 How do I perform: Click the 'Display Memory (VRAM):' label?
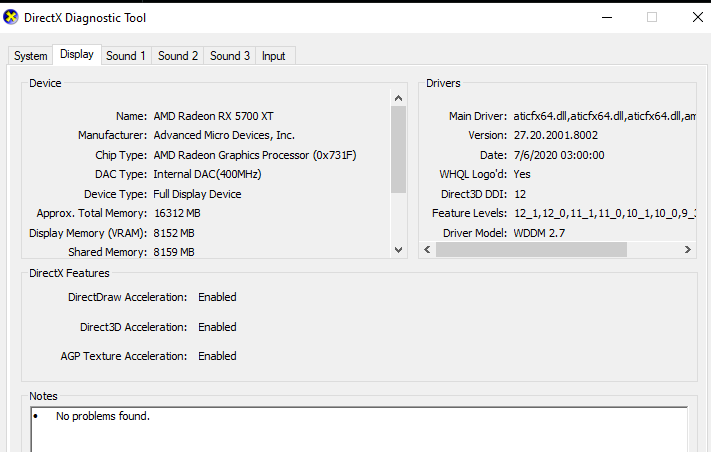coord(88,233)
